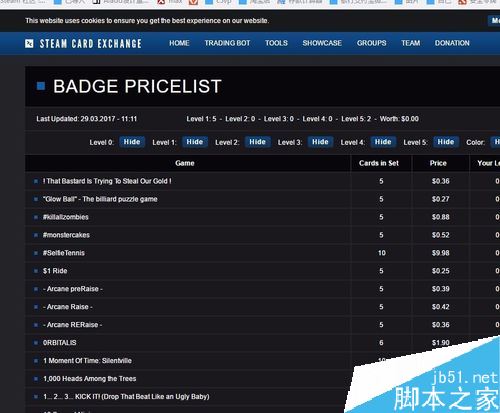Open the '- Arcane RERaise -' entry
The width and height of the screenshot is (500, 413).
pos(72,325)
